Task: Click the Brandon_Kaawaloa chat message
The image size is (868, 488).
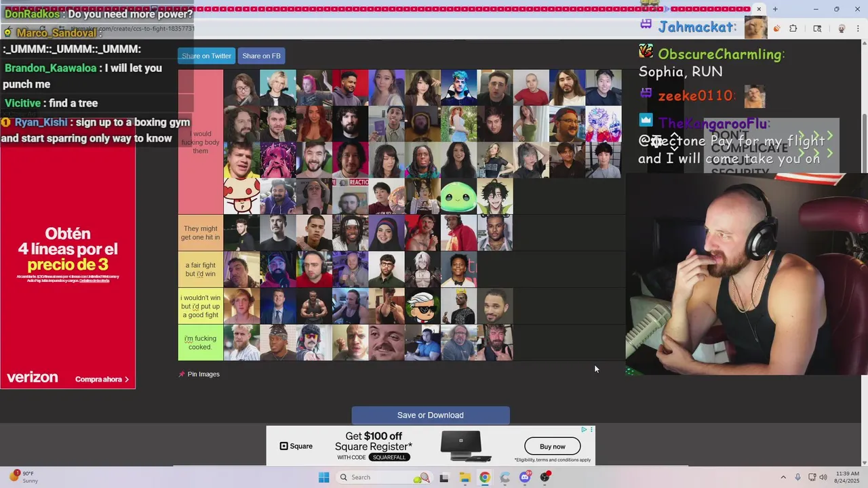Action: coord(83,76)
